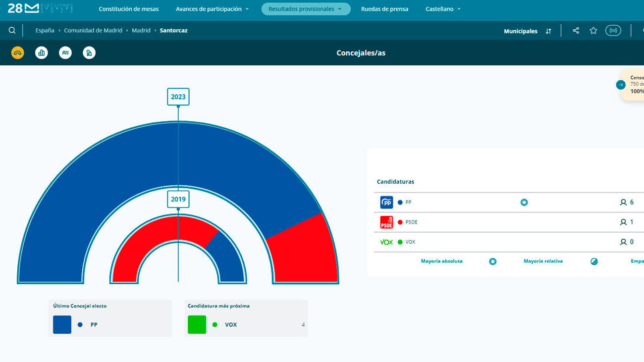The height and width of the screenshot is (362, 644).
Task: Go to Constitución de mesas tab
Action: [x=129, y=9]
